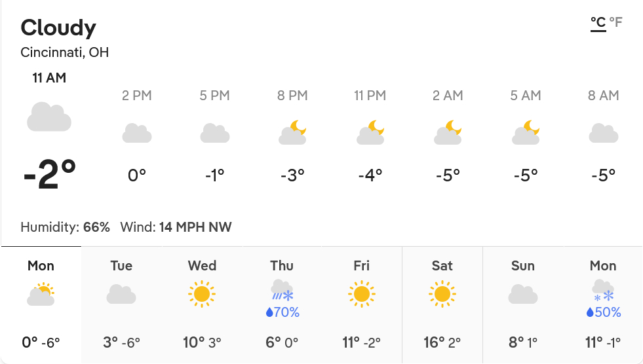The height and width of the screenshot is (364, 643).
Task: Click Saturday's sun icon
Action: click(442, 294)
